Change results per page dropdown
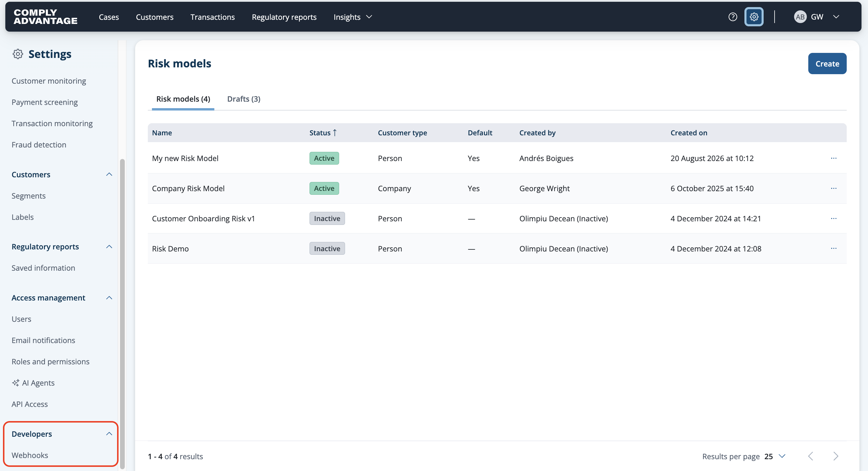 coord(775,456)
